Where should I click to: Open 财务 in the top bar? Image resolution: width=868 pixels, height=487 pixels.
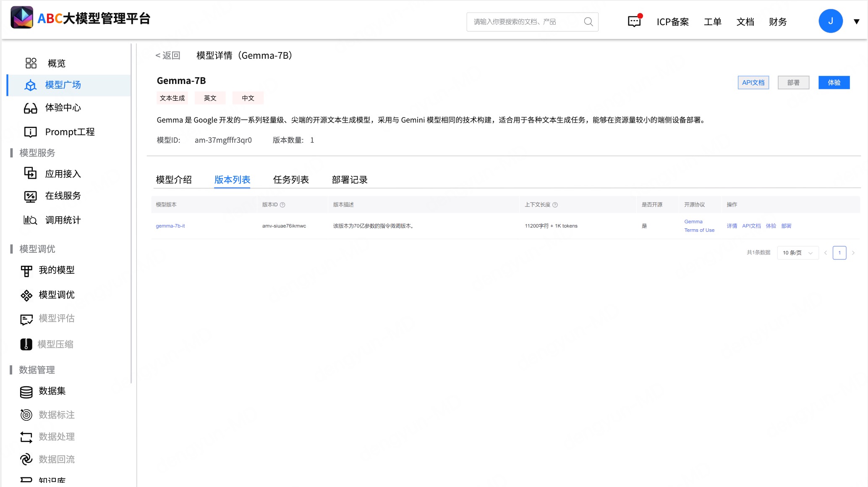pyautogui.click(x=778, y=22)
